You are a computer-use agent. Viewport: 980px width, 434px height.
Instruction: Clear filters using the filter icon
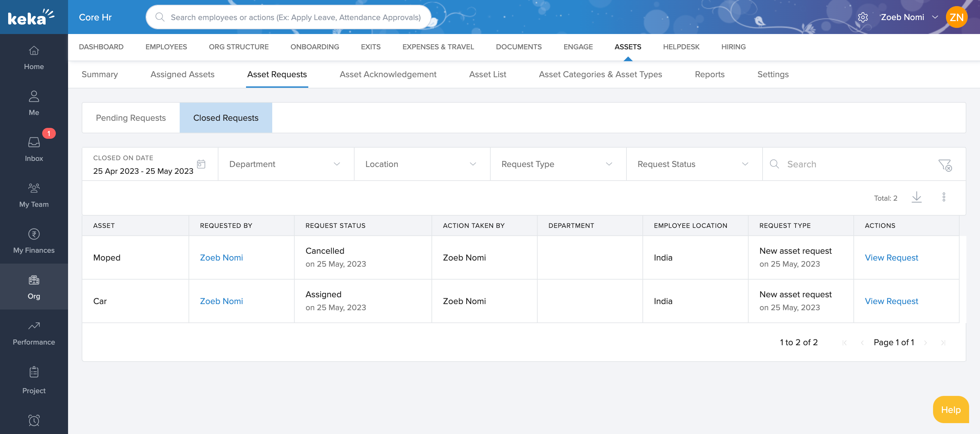[945, 165]
